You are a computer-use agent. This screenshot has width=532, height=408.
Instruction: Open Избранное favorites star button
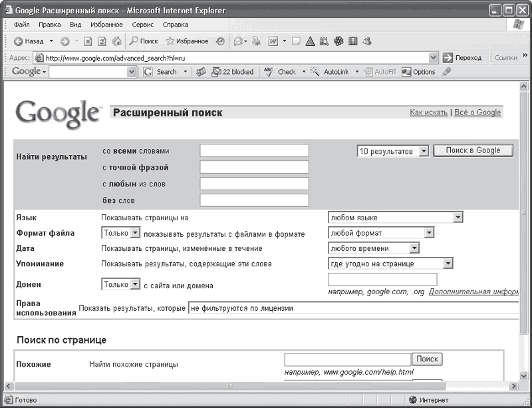pos(188,41)
